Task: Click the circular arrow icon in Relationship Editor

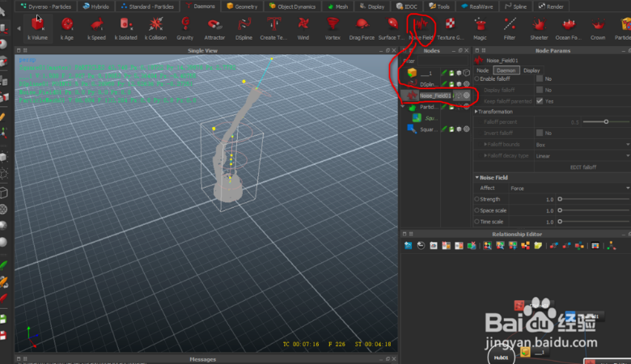Action: point(421,245)
